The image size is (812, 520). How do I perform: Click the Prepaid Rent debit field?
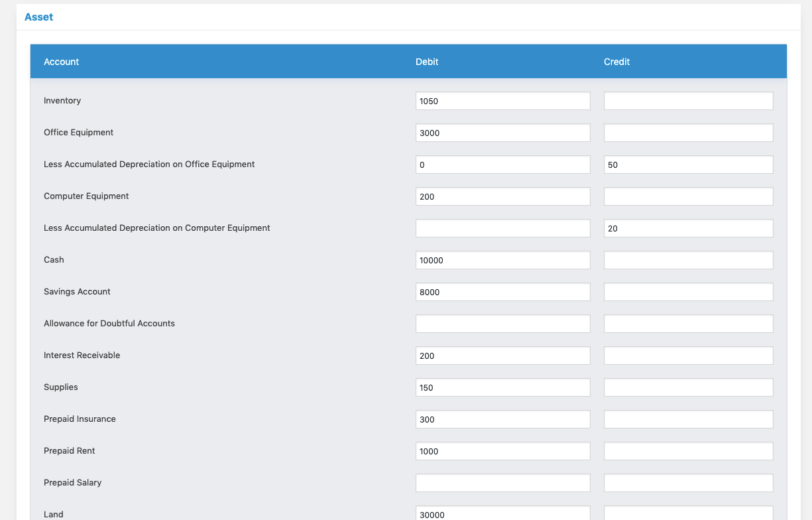coord(502,451)
